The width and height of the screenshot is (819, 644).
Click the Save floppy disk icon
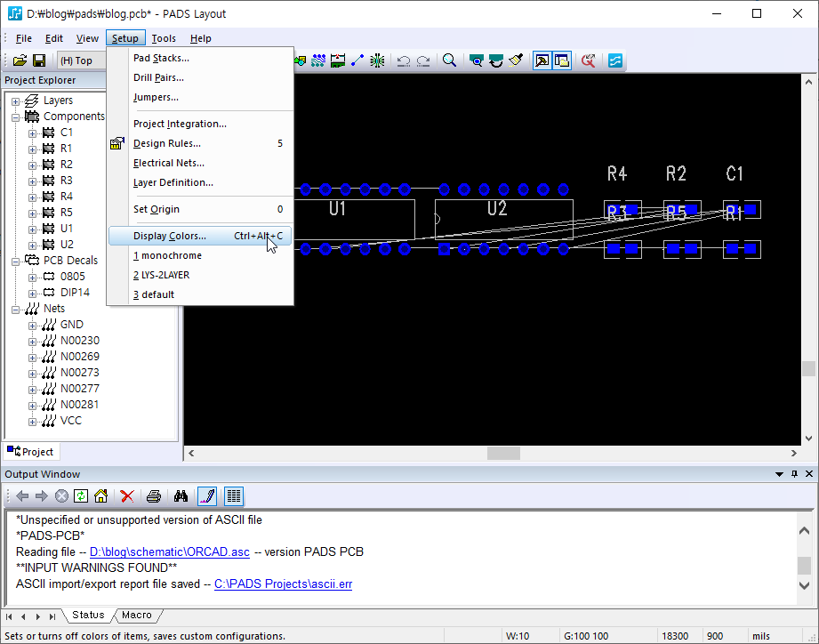[39, 60]
